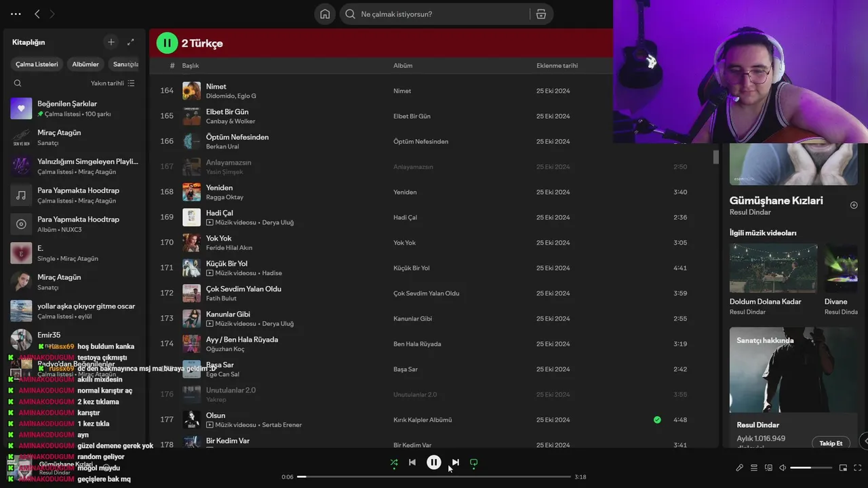Open album link 'Kanunlar Gibi'

click(x=412, y=319)
